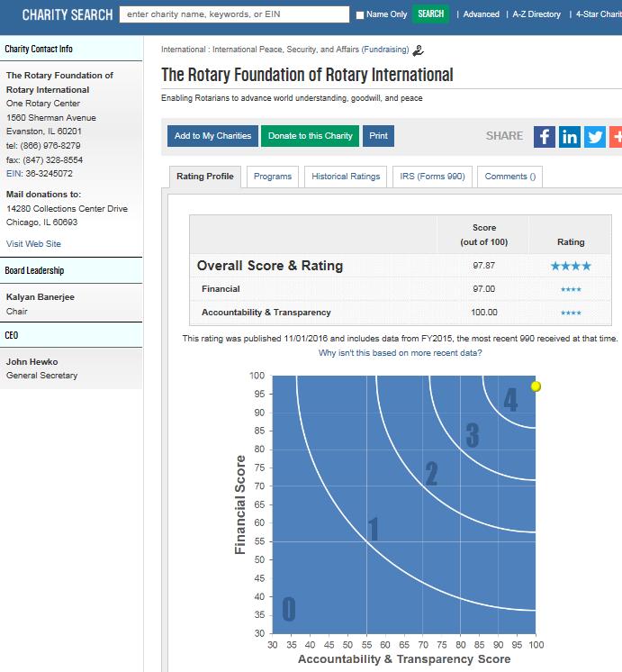This screenshot has width=622, height=672.
Task: Switch to the Rating Profile tab
Action: [x=205, y=177]
